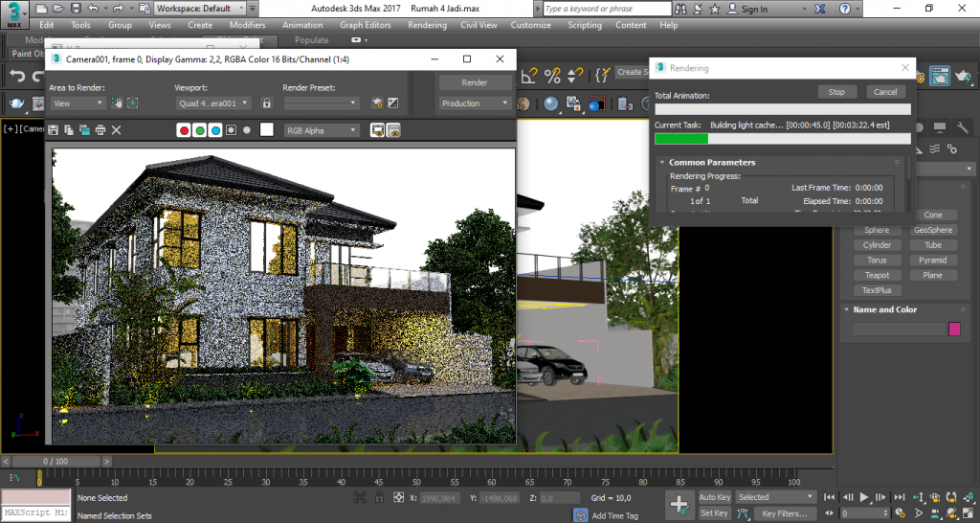Click Cancel in Rendering dialog
Screen dimensions: 980x523
tap(885, 92)
